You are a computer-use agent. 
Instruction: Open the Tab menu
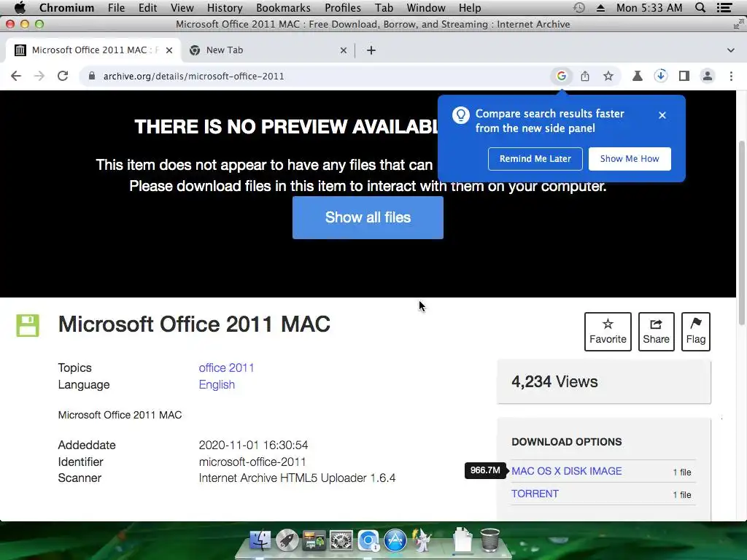click(x=384, y=7)
